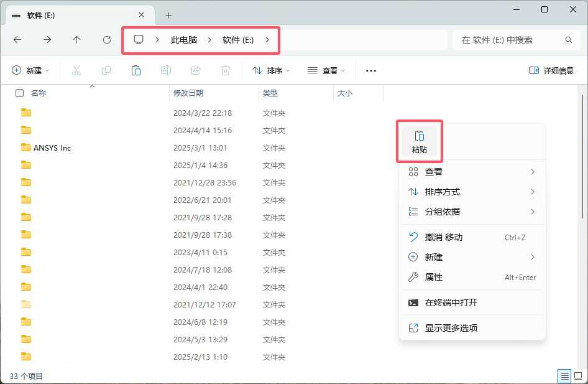Switch to large thumbnails view in status bar
Image resolution: width=588 pixels, height=384 pixels.
click(578, 376)
